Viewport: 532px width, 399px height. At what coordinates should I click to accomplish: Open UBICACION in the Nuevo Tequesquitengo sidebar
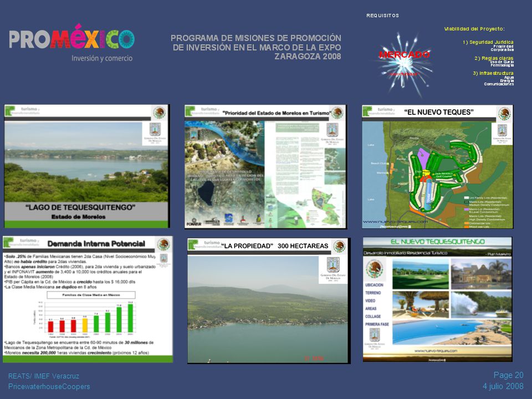[374, 285]
